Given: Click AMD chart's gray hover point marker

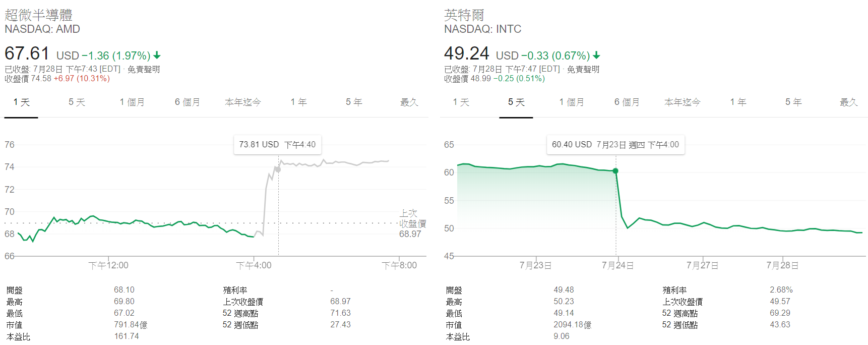Looking at the screenshot, I should [x=278, y=169].
